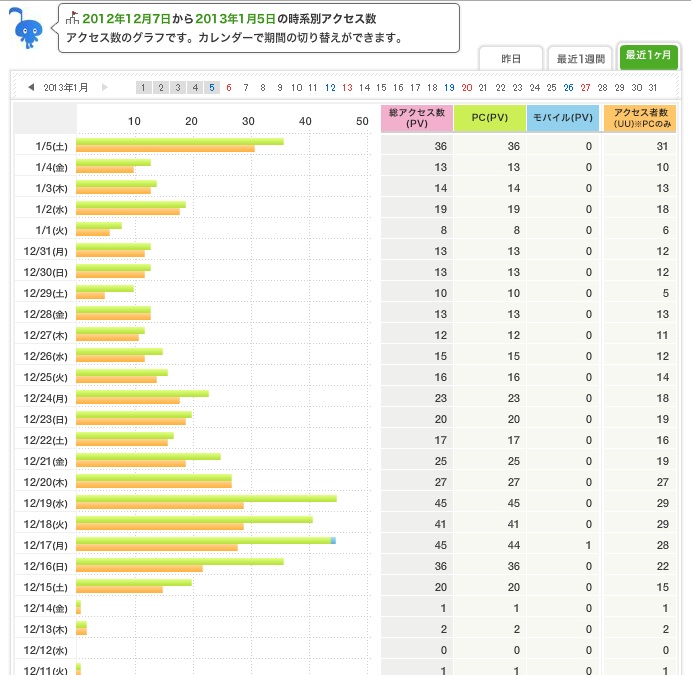
Task: Click the 1/4(金) row label
Action: [x=52, y=167]
